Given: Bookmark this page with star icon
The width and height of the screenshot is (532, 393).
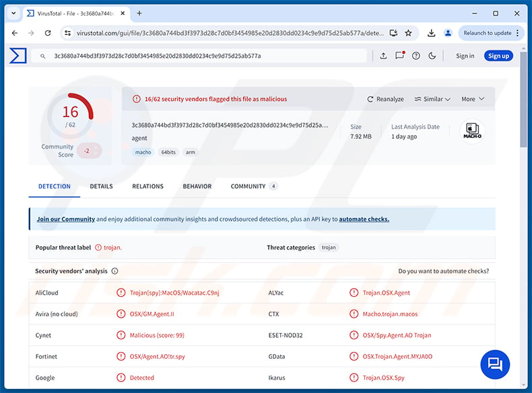Looking at the screenshot, I should coord(409,33).
